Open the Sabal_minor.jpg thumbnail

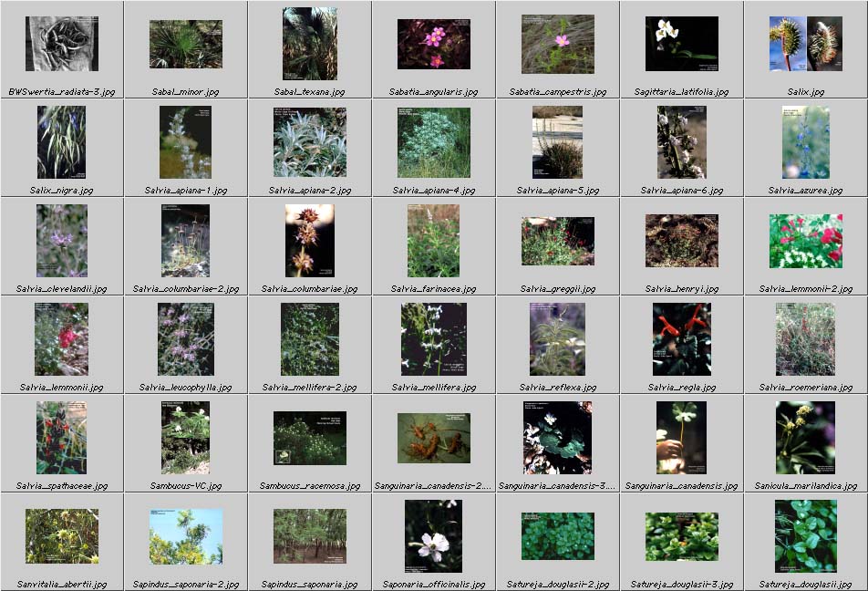[185, 44]
